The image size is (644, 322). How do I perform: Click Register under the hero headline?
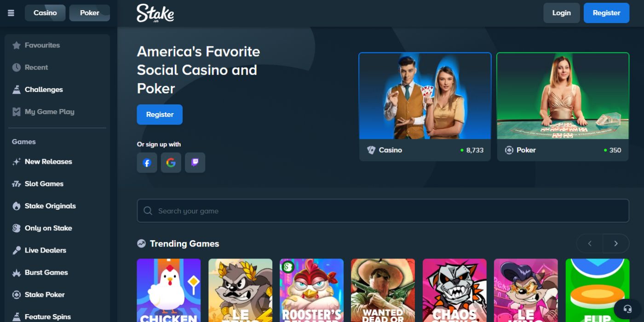click(160, 115)
